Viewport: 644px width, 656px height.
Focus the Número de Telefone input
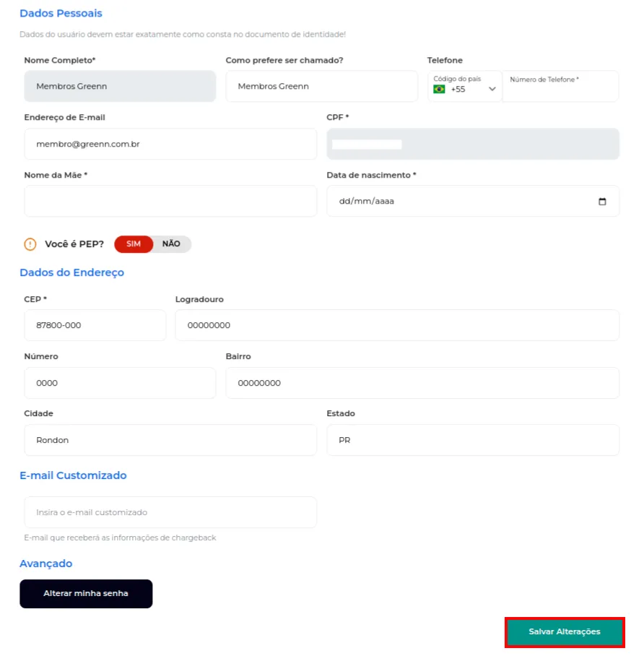pos(560,86)
